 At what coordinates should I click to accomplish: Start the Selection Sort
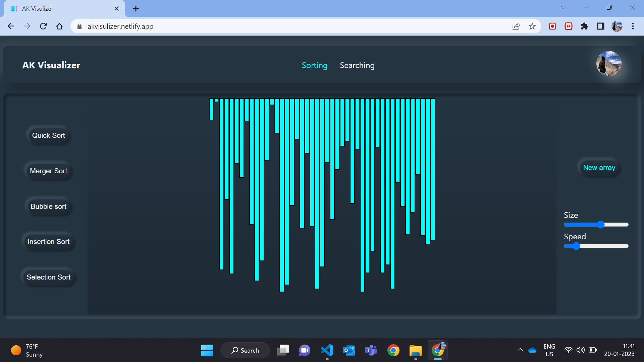[x=48, y=277]
